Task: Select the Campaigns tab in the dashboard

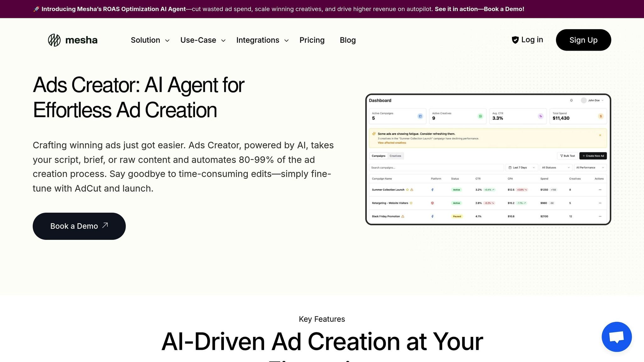Action: click(x=378, y=156)
